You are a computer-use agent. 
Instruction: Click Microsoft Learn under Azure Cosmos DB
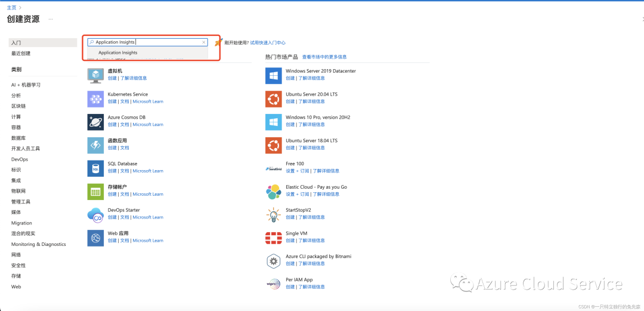(x=148, y=125)
